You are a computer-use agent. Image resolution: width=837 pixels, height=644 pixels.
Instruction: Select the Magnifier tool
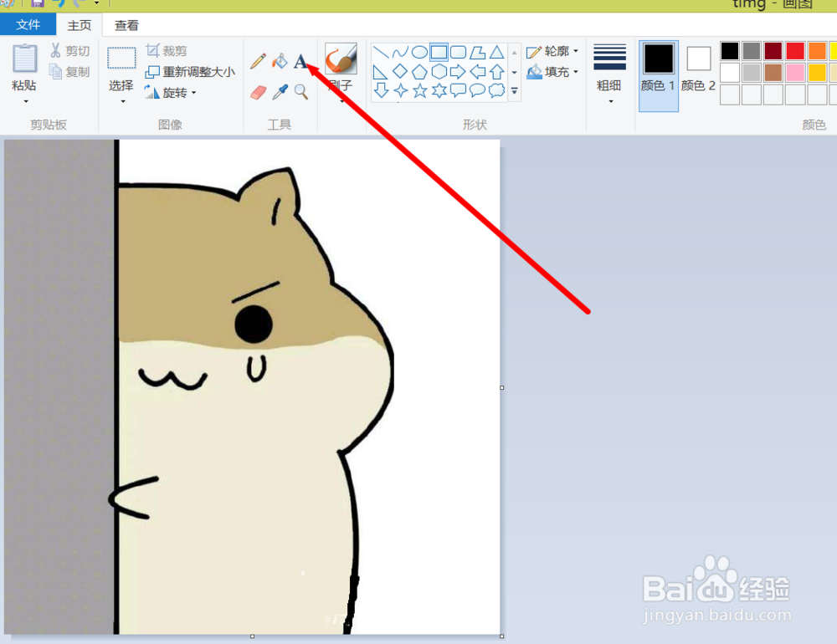pyautogui.click(x=301, y=92)
